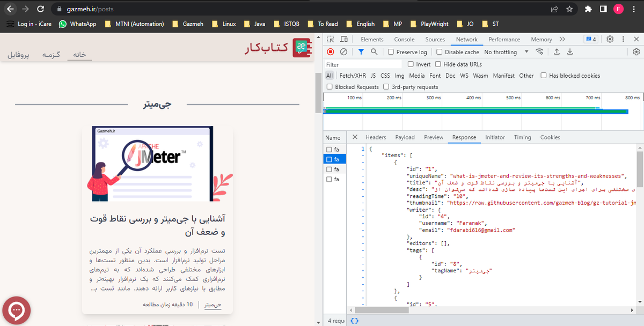Import HAR file upload arrow icon
Image resolution: width=644 pixels, height=326 pixels.
click(x=557, y=52)
